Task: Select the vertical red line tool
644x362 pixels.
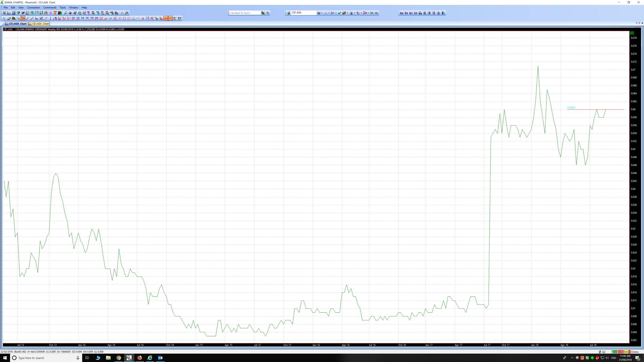Action: coord(50,18)
